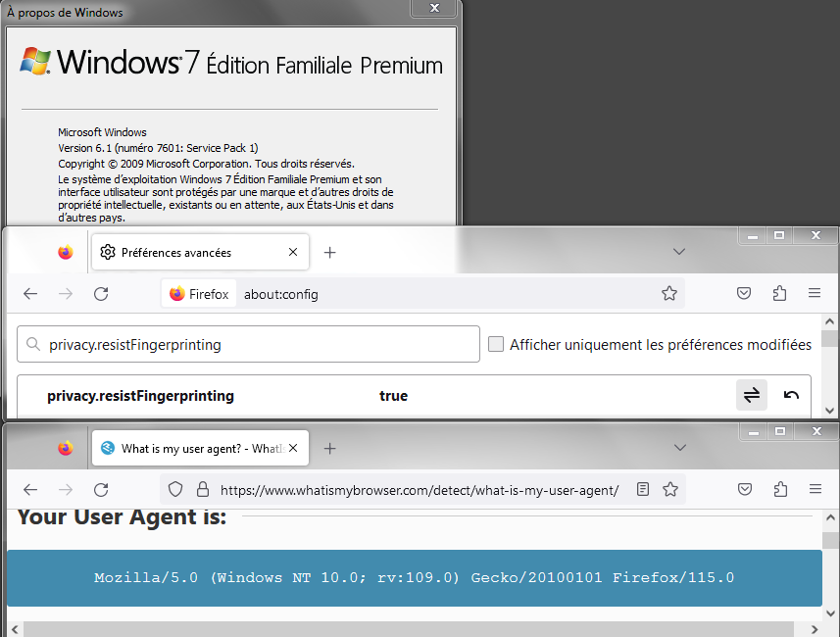840x637 pixels.
Task: Open the application menu in about:config window
Action: (x=815, y=294)
